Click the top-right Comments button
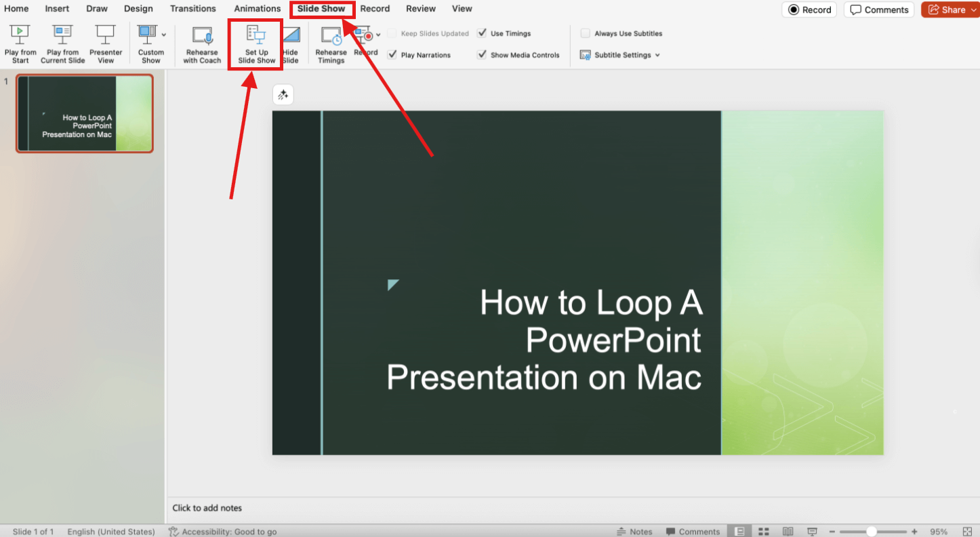 click(879, 9)
